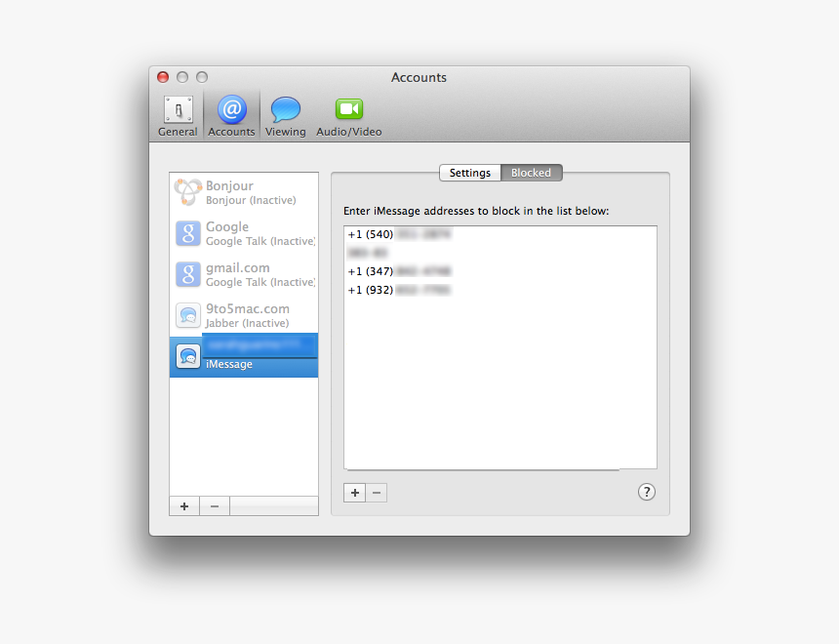Open the General preferences pane
839x644 pixels.
click(x=178, y=116)
